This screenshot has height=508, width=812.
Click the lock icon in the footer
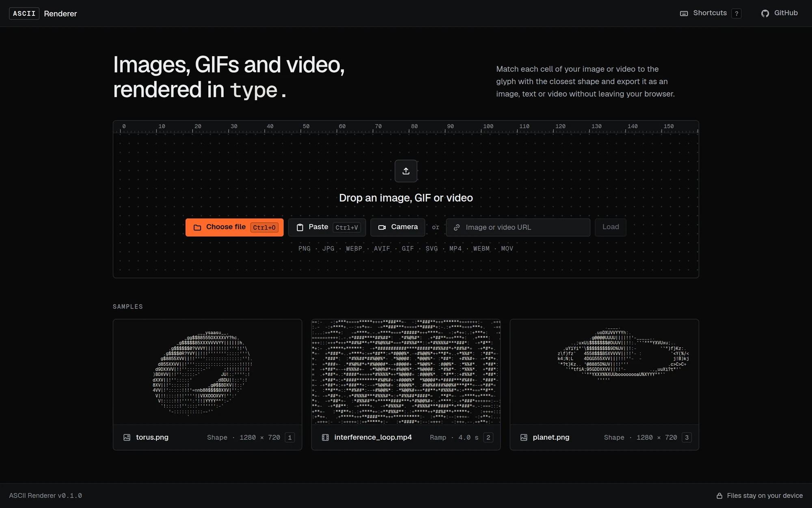(x=719, y=496)
